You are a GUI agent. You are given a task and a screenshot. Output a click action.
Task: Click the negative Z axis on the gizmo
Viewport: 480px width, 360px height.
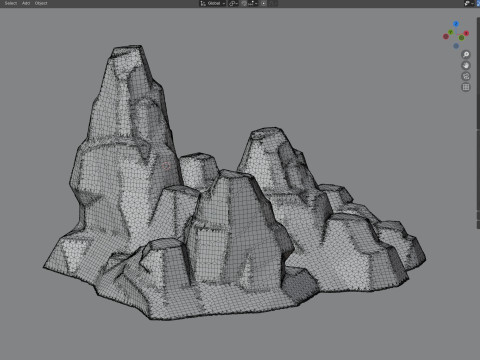click(x=456, y=46)
